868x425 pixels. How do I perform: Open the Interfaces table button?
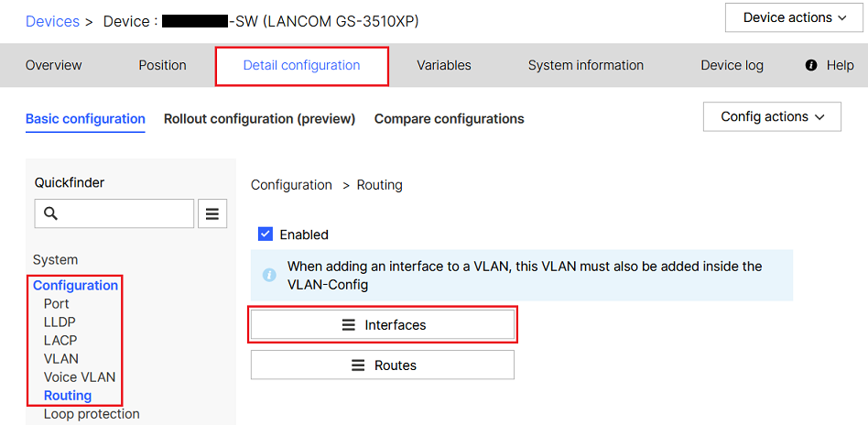click(x=383, y=325)
